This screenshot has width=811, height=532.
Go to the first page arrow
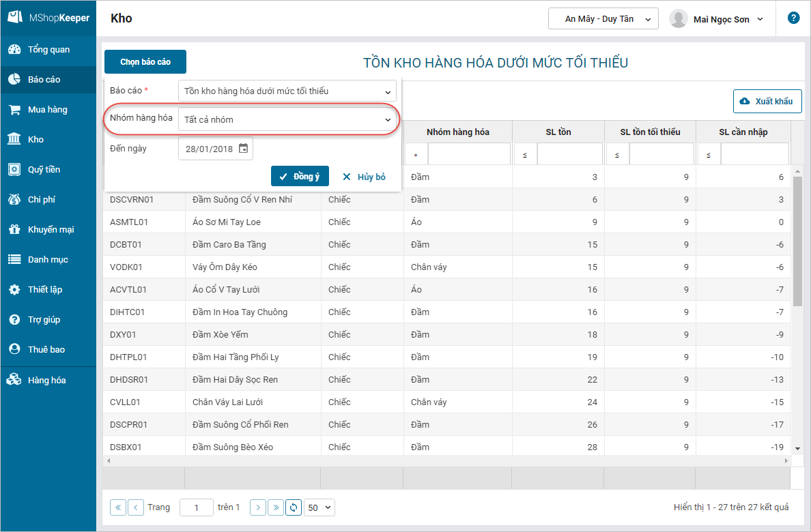[118, 507]
